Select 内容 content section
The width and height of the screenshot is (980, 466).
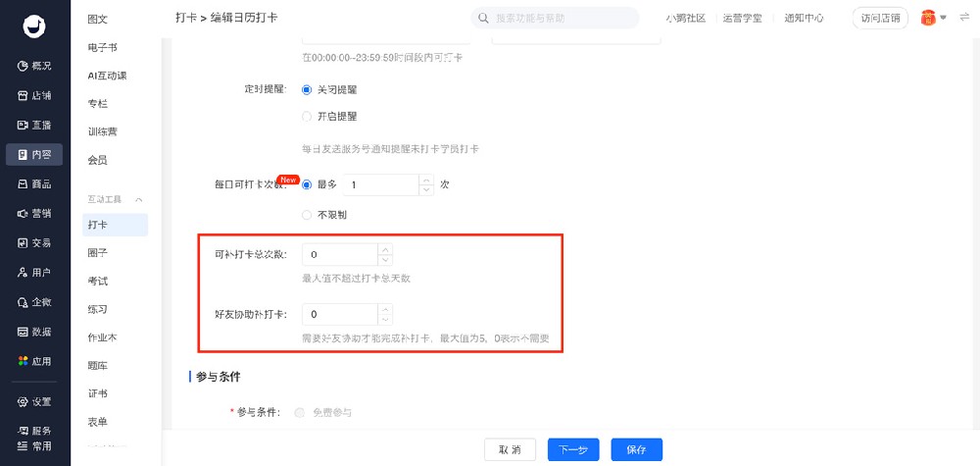[x=34, y=154]
